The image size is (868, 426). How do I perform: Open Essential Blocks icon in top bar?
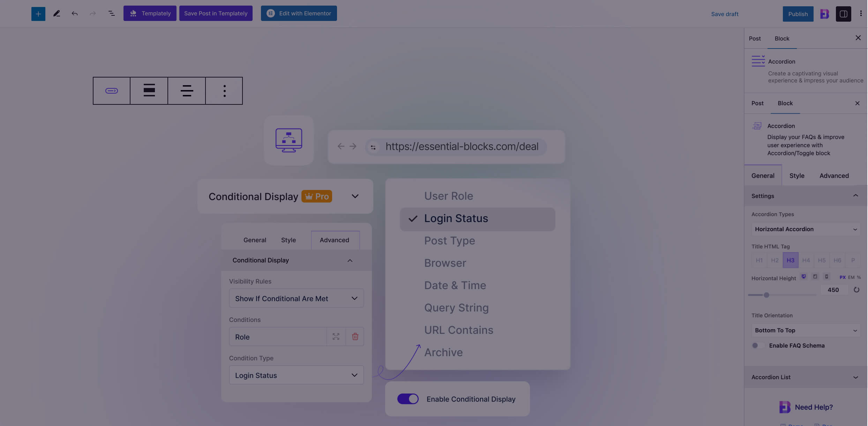pyautogui.click(x=824, y=14)
